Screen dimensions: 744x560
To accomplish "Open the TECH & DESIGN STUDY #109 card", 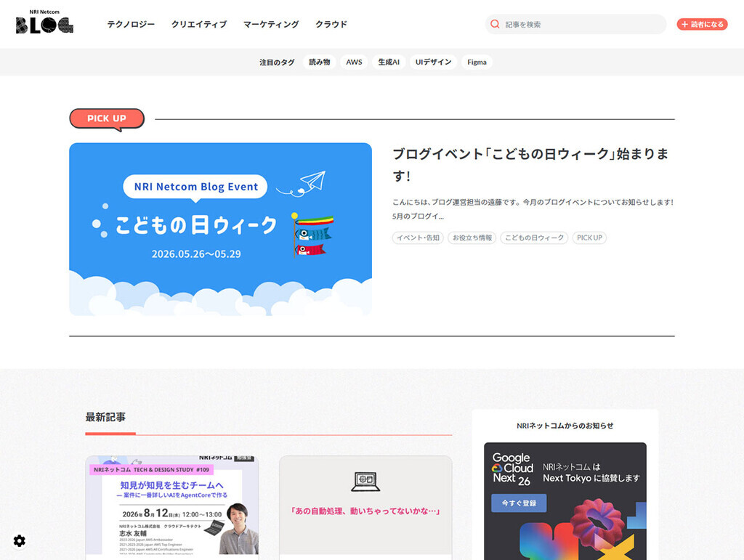I will point(172,508).
